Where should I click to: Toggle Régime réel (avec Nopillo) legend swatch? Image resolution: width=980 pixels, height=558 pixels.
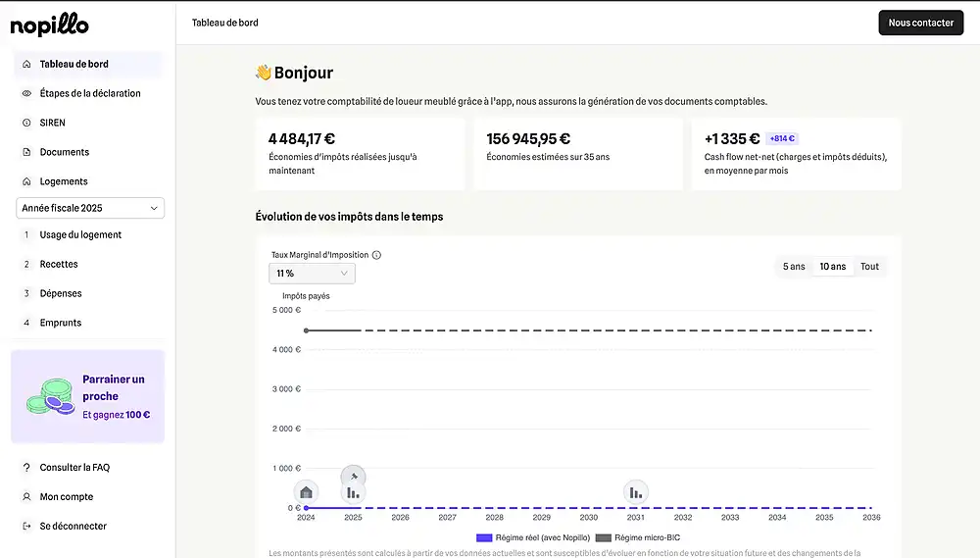[x=484, y=538]
